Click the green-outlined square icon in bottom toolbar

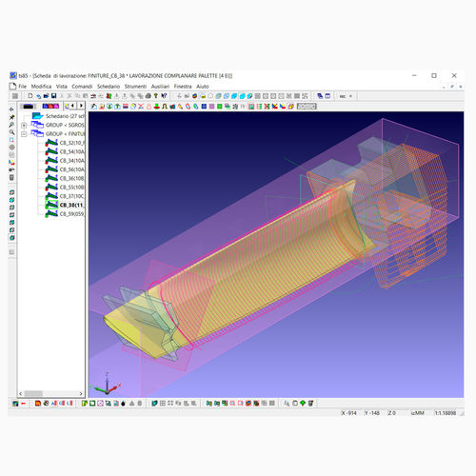coord(92,404)
